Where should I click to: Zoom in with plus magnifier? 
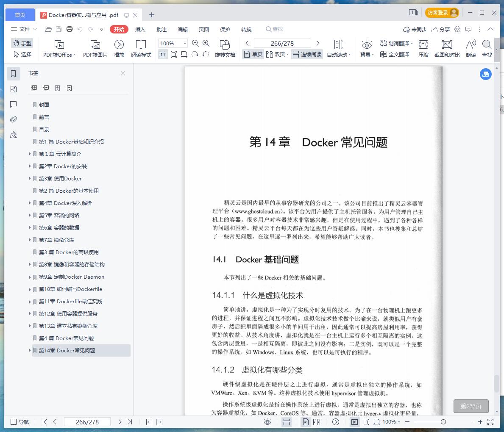click(206, 43)
